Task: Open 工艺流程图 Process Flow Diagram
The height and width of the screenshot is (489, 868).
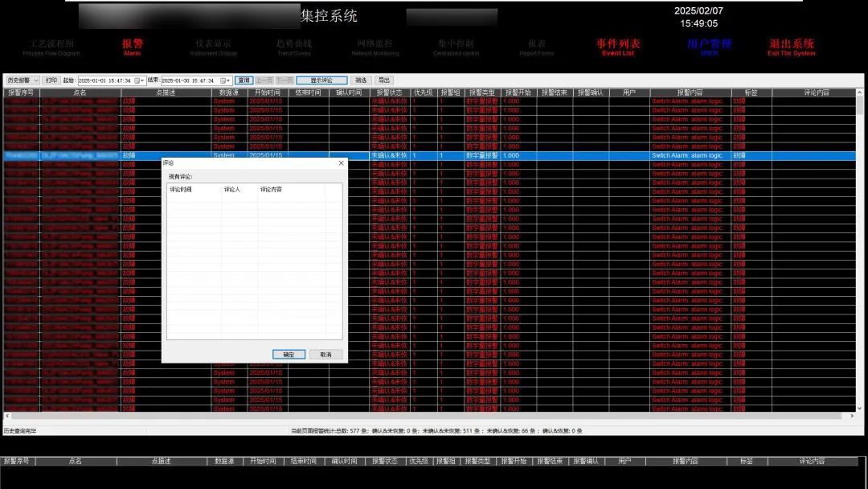Action: pyautogui.click(x=51, y=47)
